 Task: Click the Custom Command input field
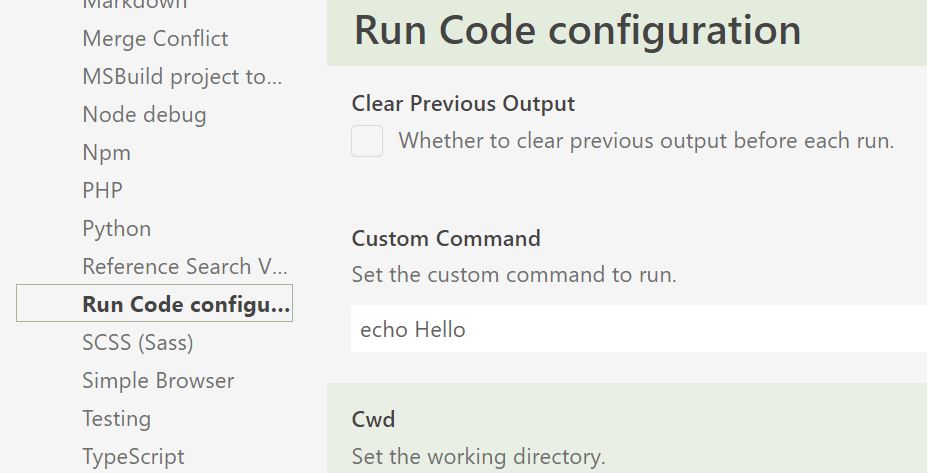click(638, 329)
